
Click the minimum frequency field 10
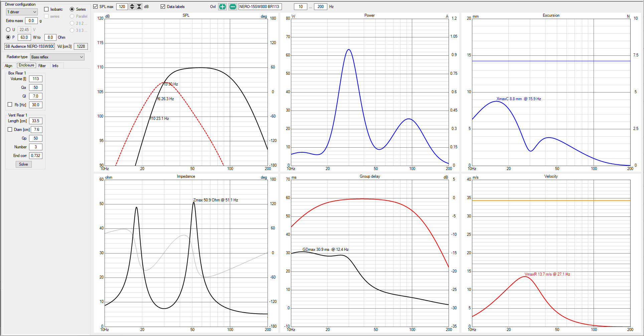pyautogui.click(x=301, y=7)
